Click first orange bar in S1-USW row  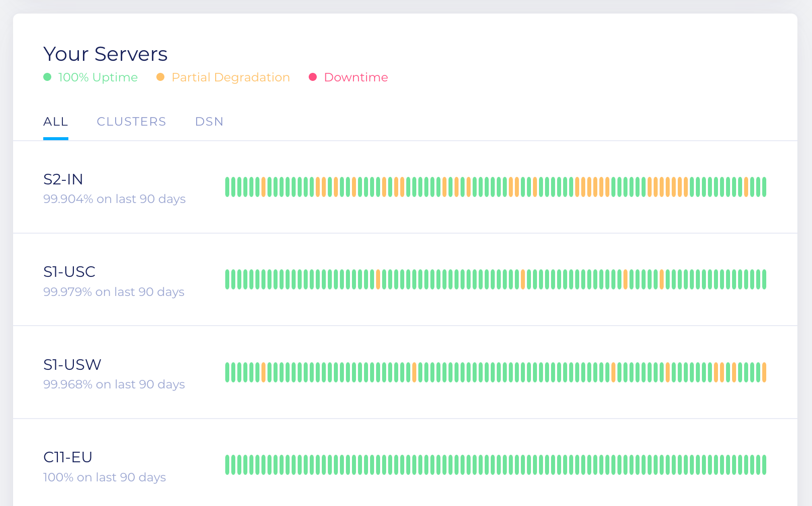(x=263, y=372)
